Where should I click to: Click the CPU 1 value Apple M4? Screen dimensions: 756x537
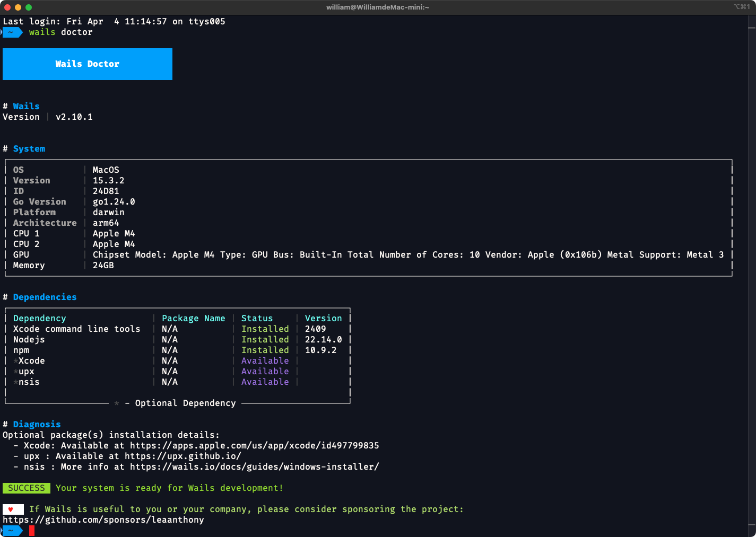tap(114, 234)
